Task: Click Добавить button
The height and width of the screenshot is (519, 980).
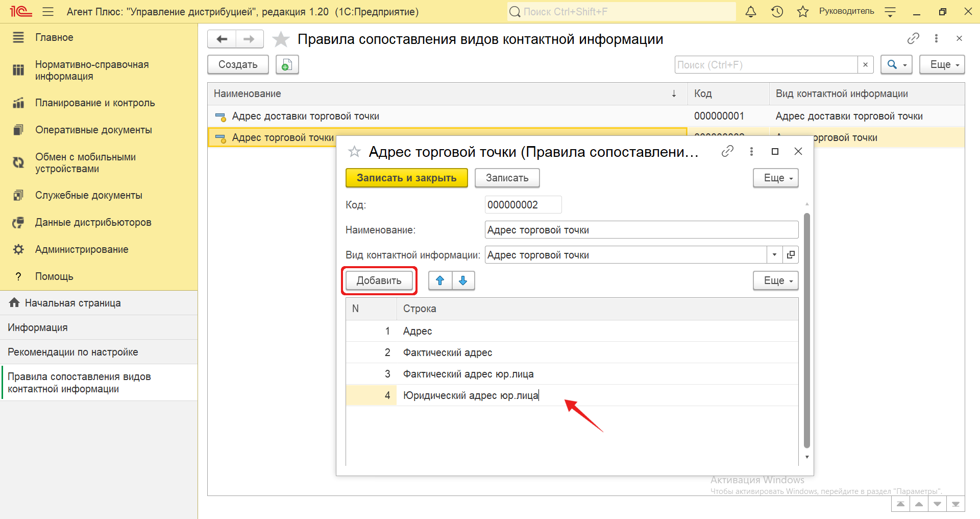Action: [379, 280]
